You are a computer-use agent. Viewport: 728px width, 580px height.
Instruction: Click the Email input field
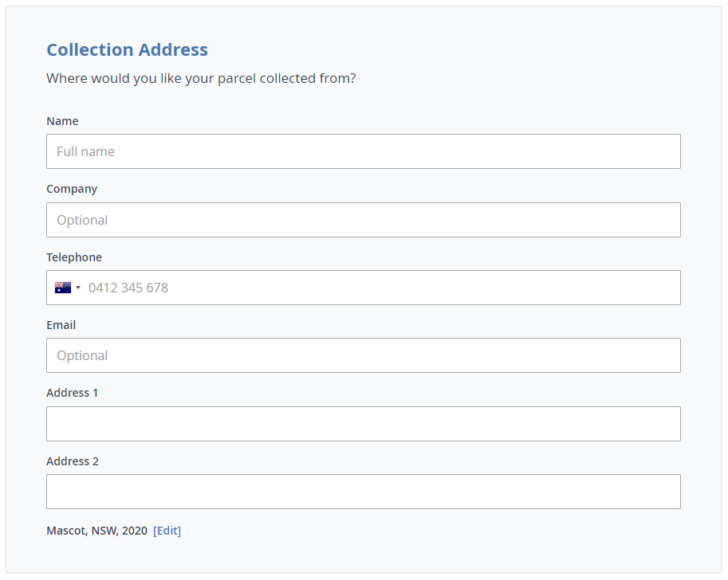click(x=363, y=355)
